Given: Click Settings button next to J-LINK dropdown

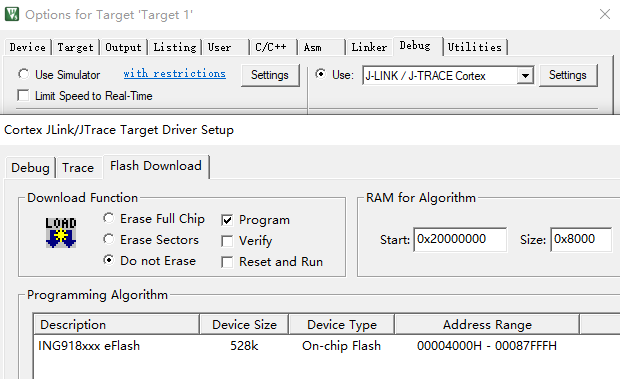Looking at the screenshot, I should pyautogui.click(x=568, y=75).
